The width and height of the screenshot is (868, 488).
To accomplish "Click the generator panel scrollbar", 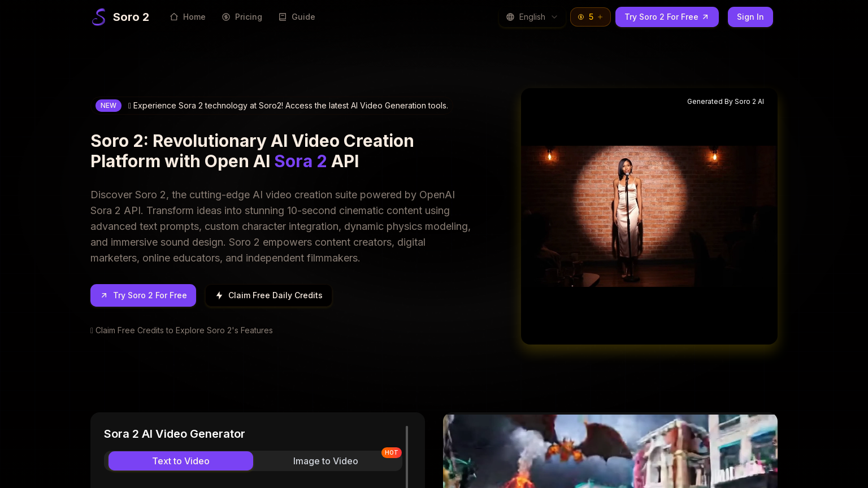I will tap(407, 456).
